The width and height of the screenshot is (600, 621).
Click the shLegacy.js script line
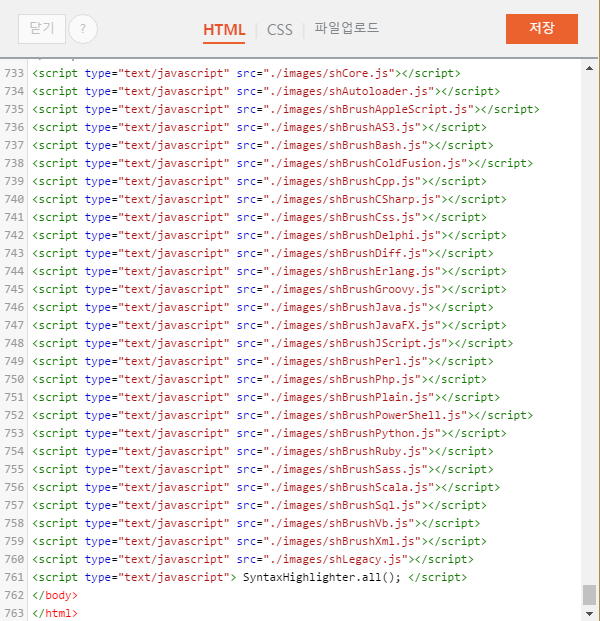(x=253, y=560)
